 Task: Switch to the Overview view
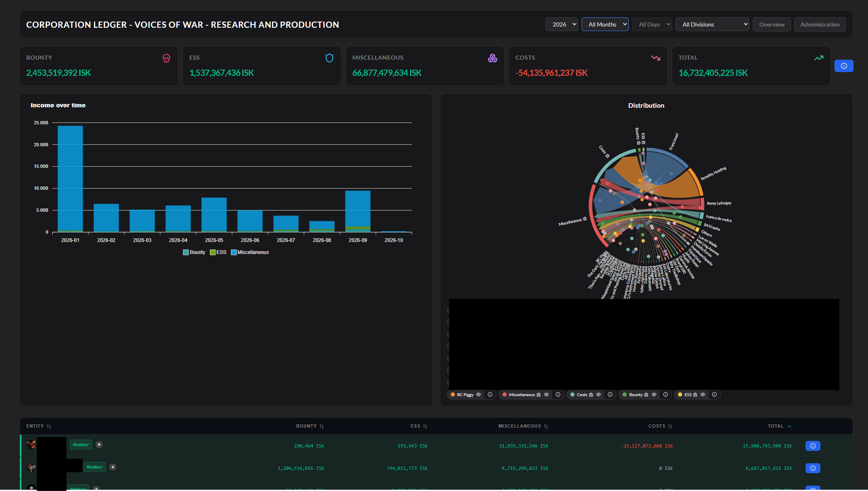coord(772,24)
